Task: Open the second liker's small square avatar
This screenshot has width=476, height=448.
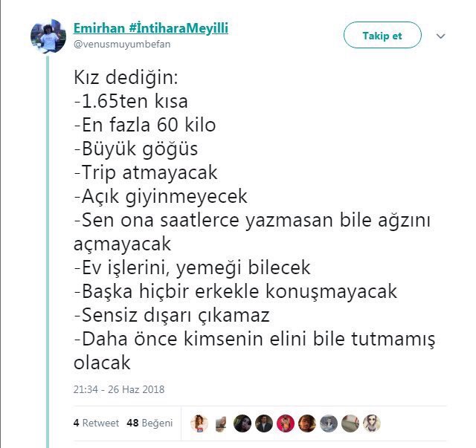Action: click(221, 423)
